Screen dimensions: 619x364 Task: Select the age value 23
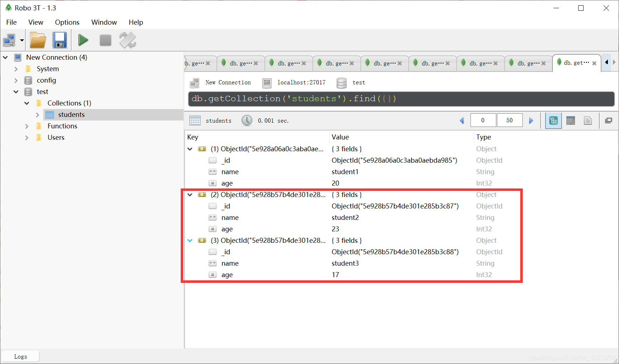click(335, 229)
